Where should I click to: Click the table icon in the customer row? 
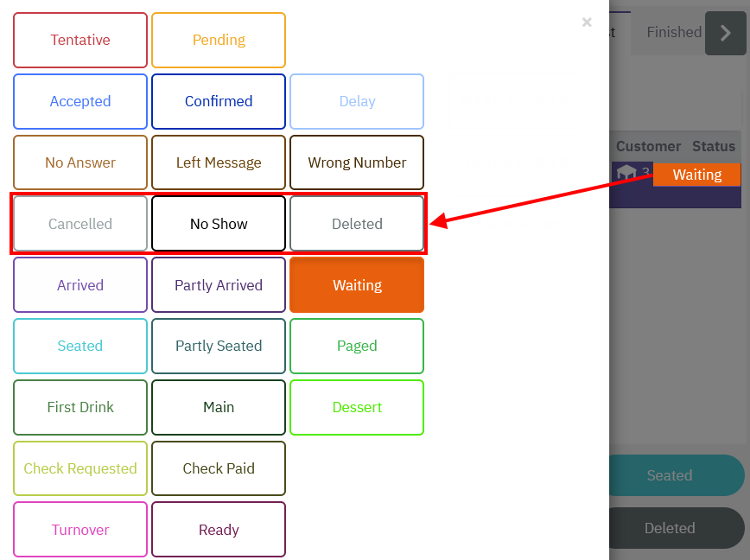point(626,173)
